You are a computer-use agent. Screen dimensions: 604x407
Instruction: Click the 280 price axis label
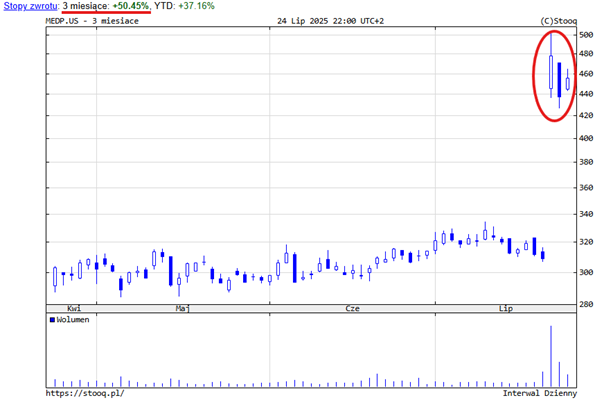586,304
